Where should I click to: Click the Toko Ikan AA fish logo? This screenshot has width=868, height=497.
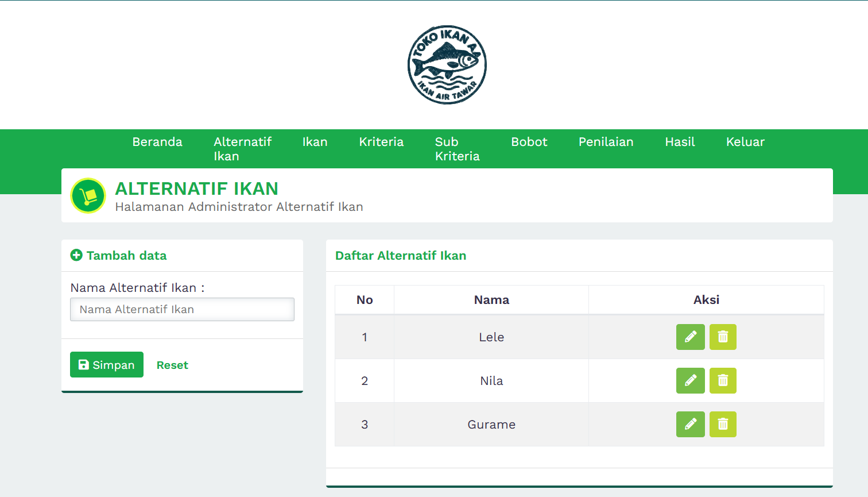point(447,65)
